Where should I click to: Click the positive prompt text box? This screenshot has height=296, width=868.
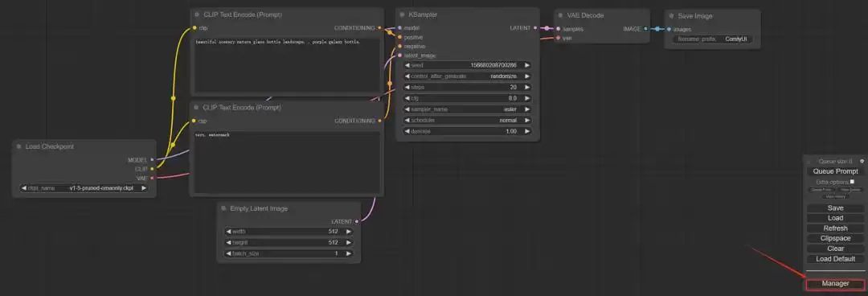click(287, 66)
